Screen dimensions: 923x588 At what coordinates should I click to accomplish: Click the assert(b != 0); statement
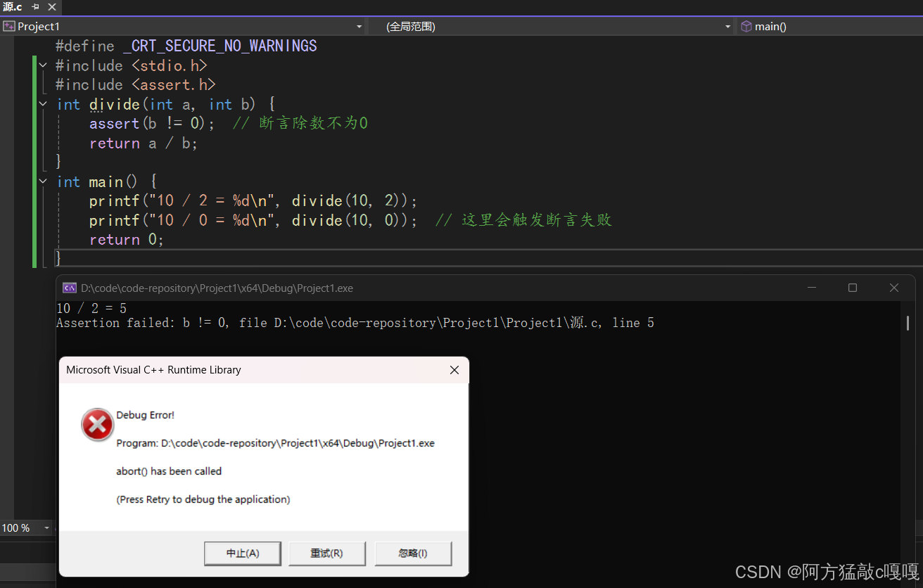point(152,124)
